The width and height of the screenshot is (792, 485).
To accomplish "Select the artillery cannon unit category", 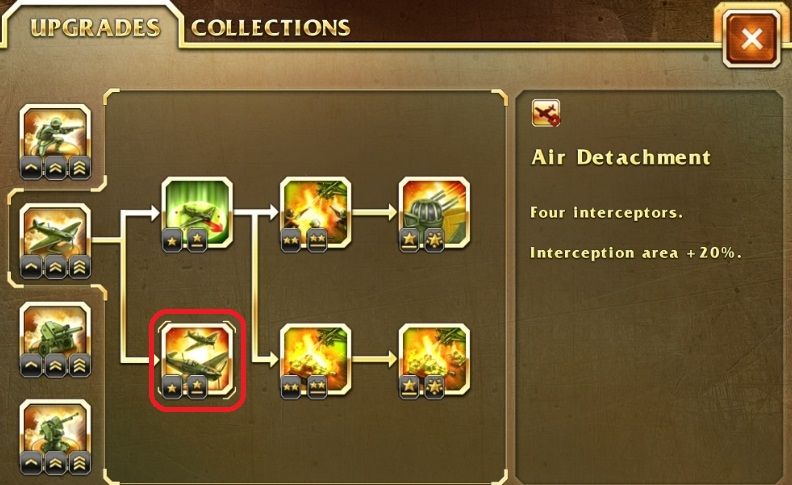I will coord(56,340).
